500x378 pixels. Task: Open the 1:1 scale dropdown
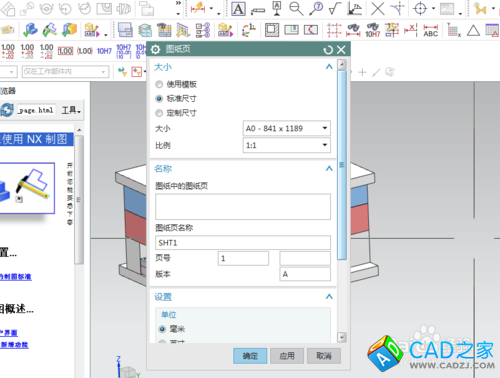coord(287,145)
